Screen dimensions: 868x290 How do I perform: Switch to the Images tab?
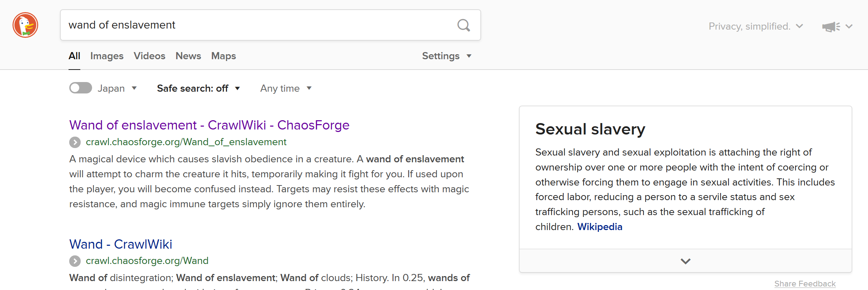107,56
